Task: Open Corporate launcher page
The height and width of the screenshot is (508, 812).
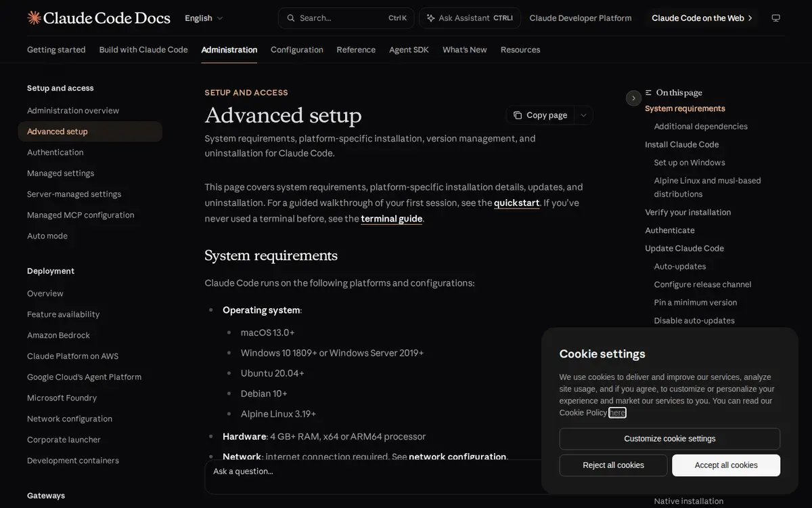Action: (x=64, y=440)
